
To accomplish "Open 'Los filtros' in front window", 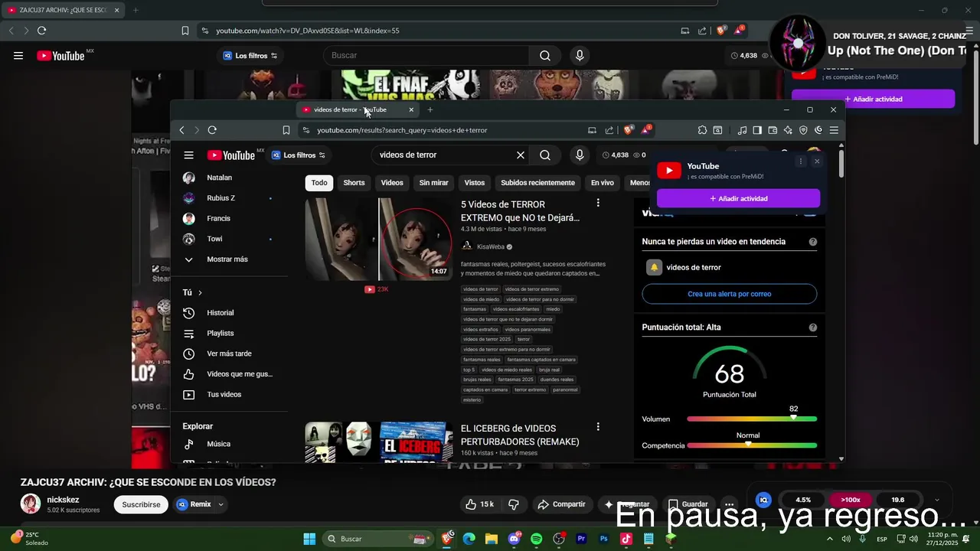I will [x=299, y=155].
